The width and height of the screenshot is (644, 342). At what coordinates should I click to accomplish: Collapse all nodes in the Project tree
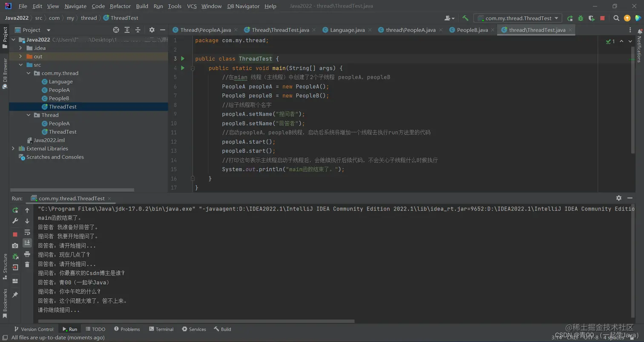(138, 30)
